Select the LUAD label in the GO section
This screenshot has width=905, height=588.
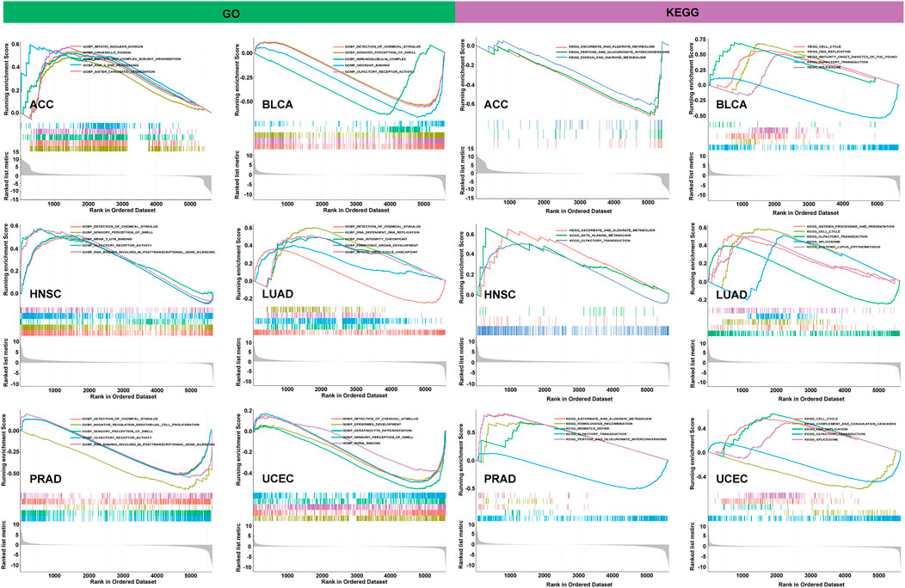(x=278, y=294)
